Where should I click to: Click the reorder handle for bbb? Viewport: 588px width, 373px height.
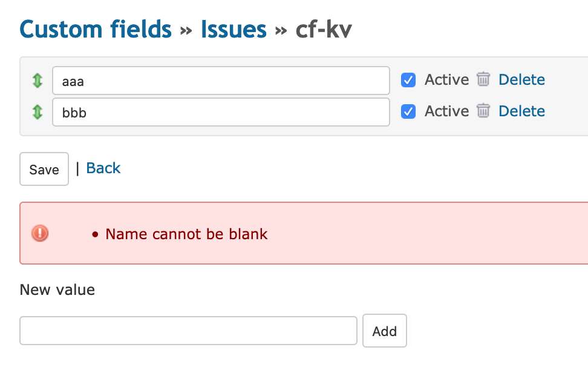(x=38, y=111)
